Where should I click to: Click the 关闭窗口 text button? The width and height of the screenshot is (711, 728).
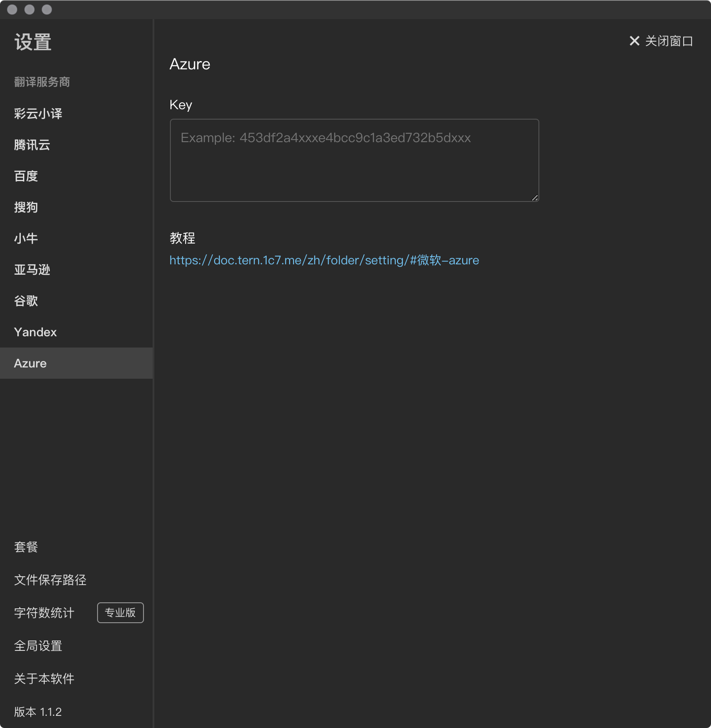(x=669, y=41)
